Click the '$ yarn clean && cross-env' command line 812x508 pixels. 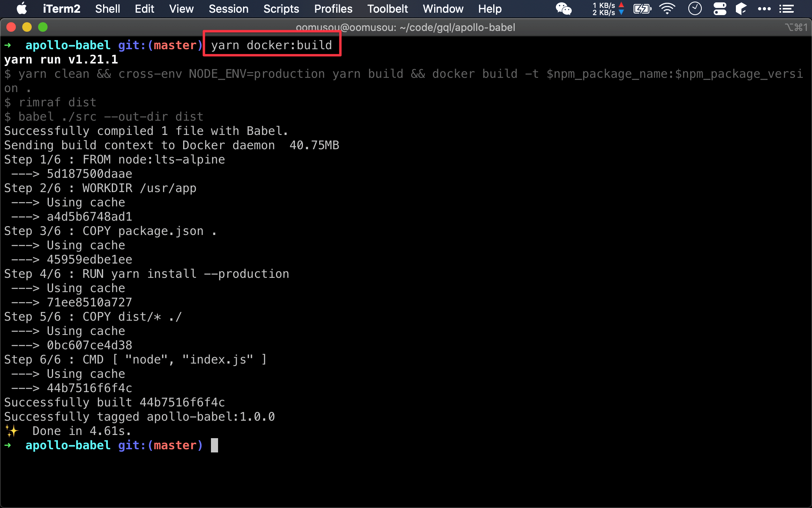click(404, 81)
